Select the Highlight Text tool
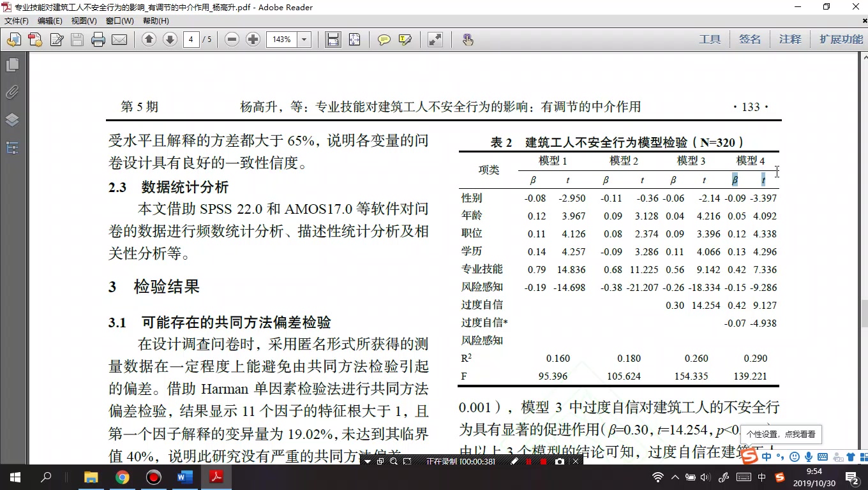 pos(405,39)
